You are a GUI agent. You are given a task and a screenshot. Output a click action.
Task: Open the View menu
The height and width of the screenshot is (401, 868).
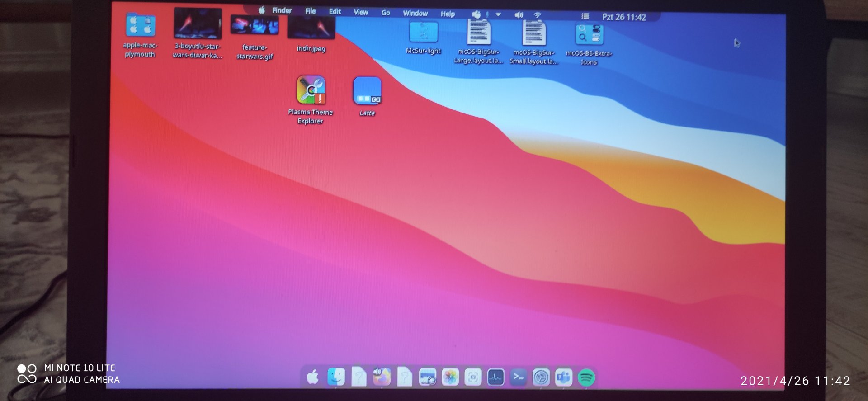tap(361, 12)
